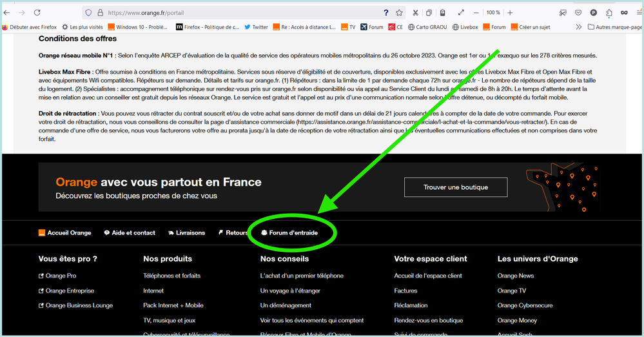Open Débuter avec Firefox bookmark
The image size is (644, 337).
click(29, 27)
